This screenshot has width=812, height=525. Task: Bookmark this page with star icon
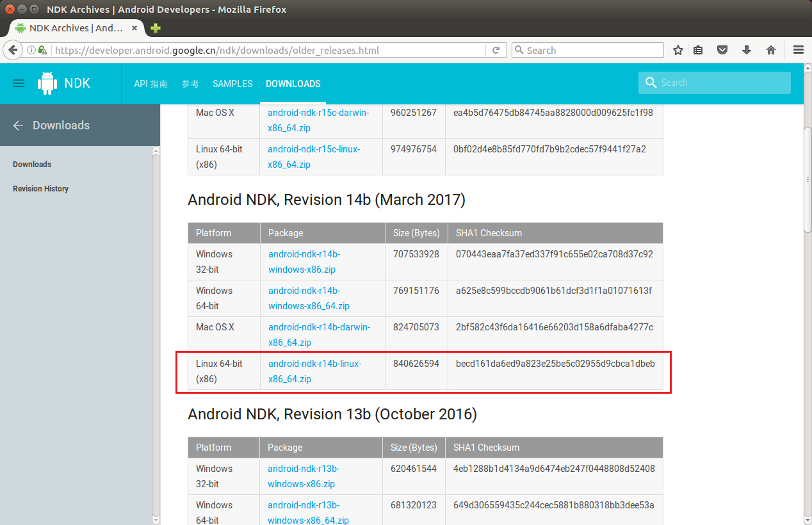[x=678, y=50]
